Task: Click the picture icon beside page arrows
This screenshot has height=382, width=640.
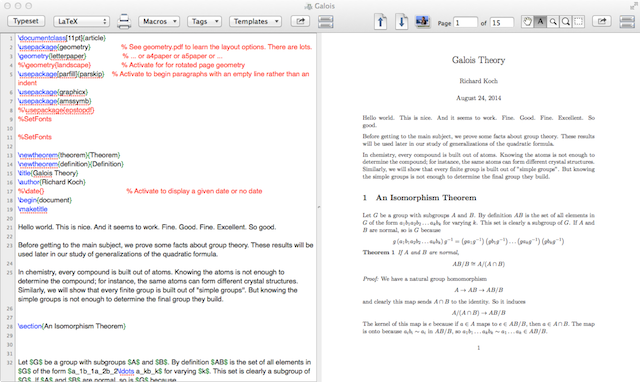Action: (x=422, y=21)
